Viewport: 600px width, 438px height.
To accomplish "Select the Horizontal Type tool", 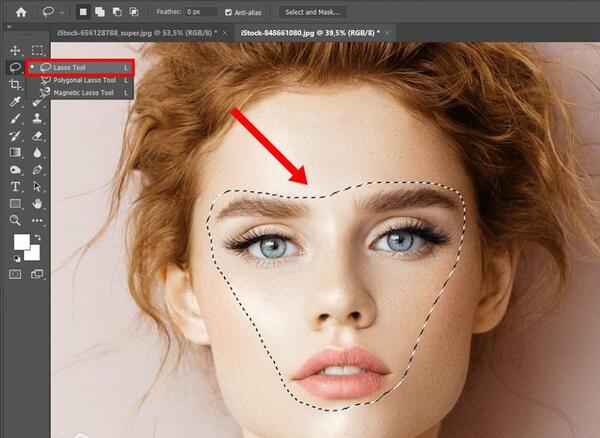I will pyautogui.click(x=15, y=187).
